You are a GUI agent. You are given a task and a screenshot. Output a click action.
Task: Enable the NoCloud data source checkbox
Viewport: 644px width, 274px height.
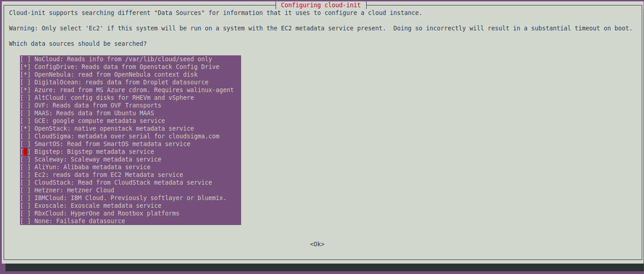25,59
